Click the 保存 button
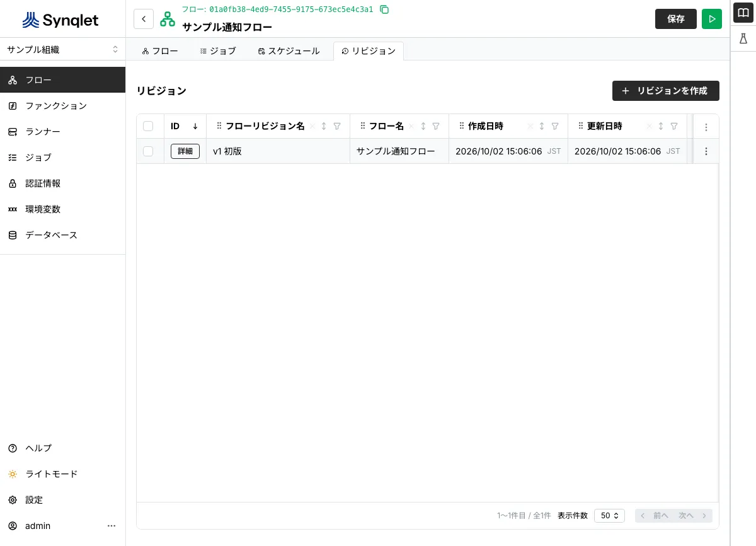 coord(676,19)
